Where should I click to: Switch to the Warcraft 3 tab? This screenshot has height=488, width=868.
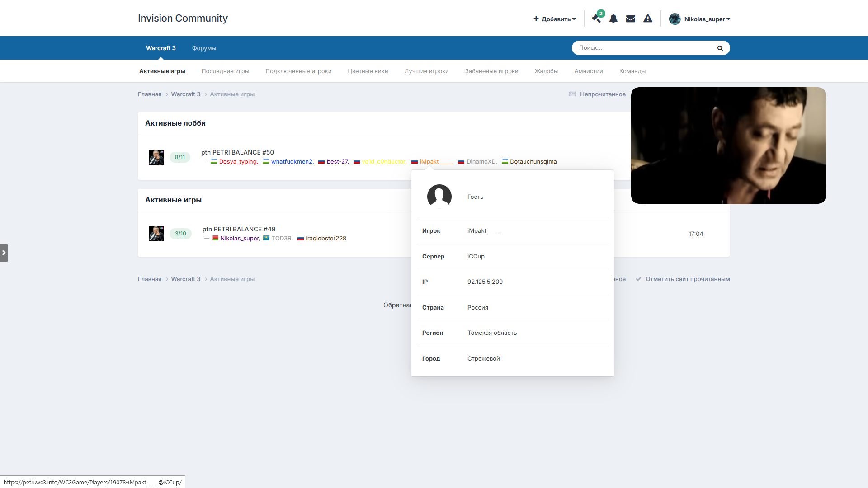point(161,48)
